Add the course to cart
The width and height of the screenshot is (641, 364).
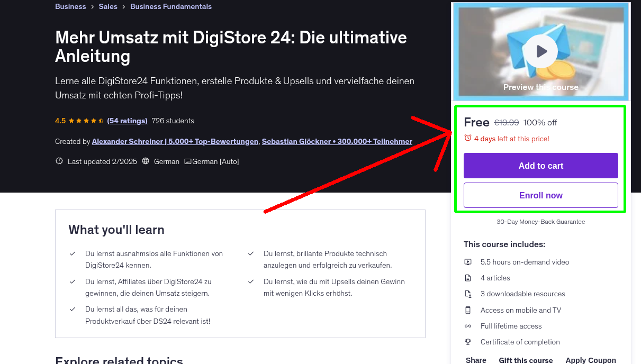click(x=541, y=166)
